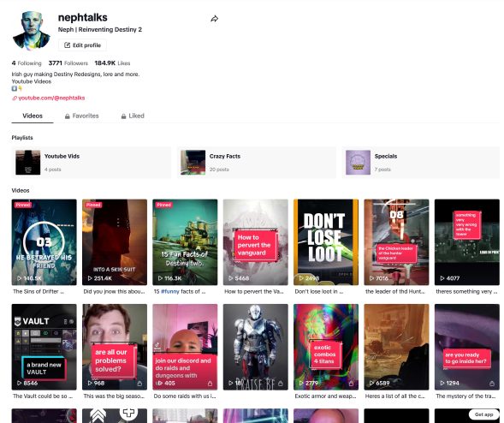Click the caption 'Heres a list of all the c...'
The image size is (504, 423).
[394, 396]
